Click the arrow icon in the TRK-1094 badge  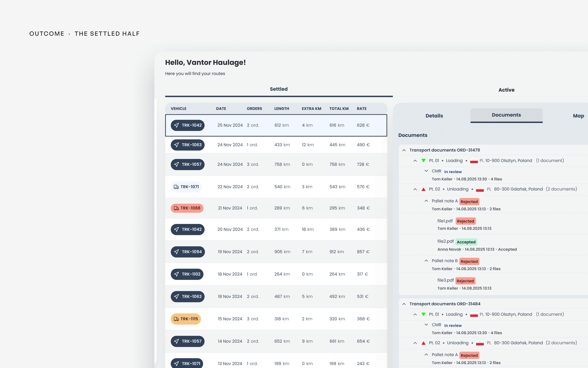[177, 252]
